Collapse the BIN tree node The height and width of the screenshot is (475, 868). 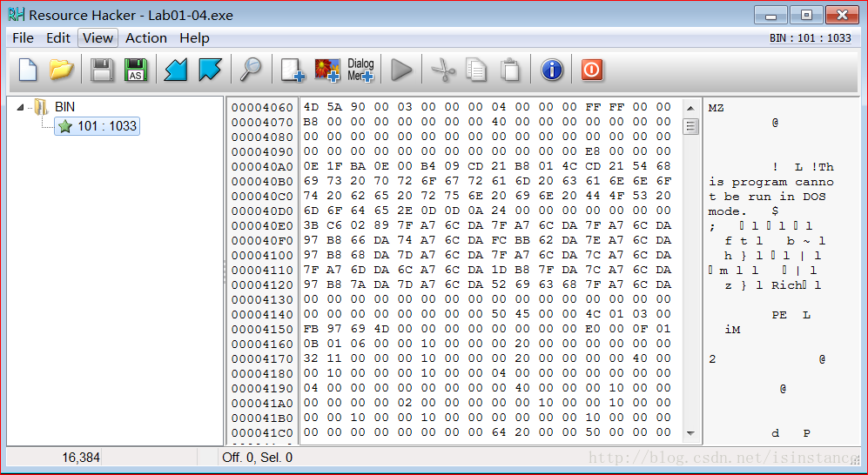coord(21,107)
